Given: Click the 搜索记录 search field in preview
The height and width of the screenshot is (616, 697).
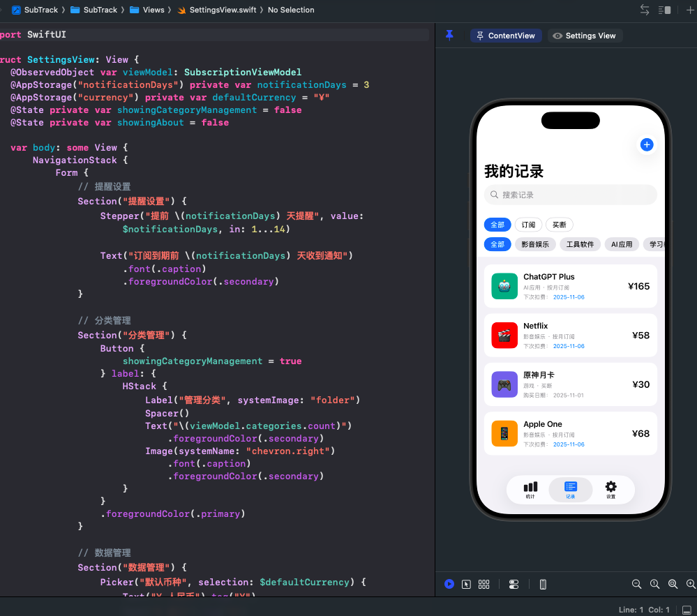Looking at the screenshot, I should click(x=570, y=195).
